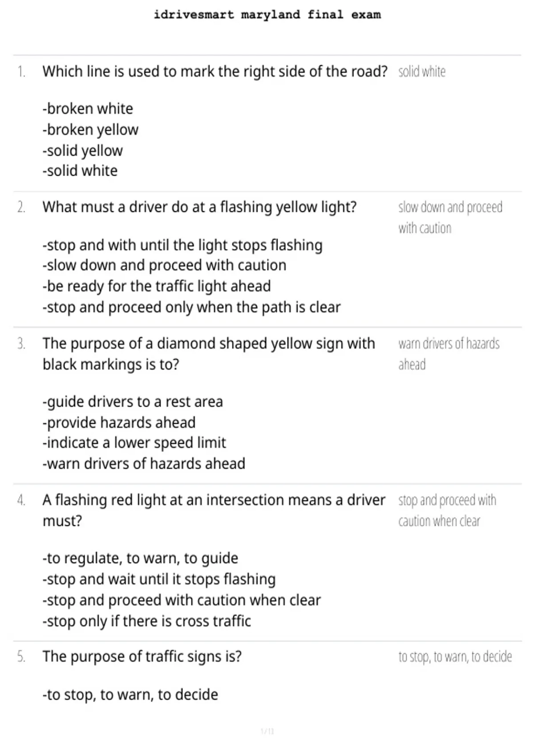The image size is (534, 756).
Task: Click '-guide drivers to a rest area' option
Action: [x=133, y=402]
